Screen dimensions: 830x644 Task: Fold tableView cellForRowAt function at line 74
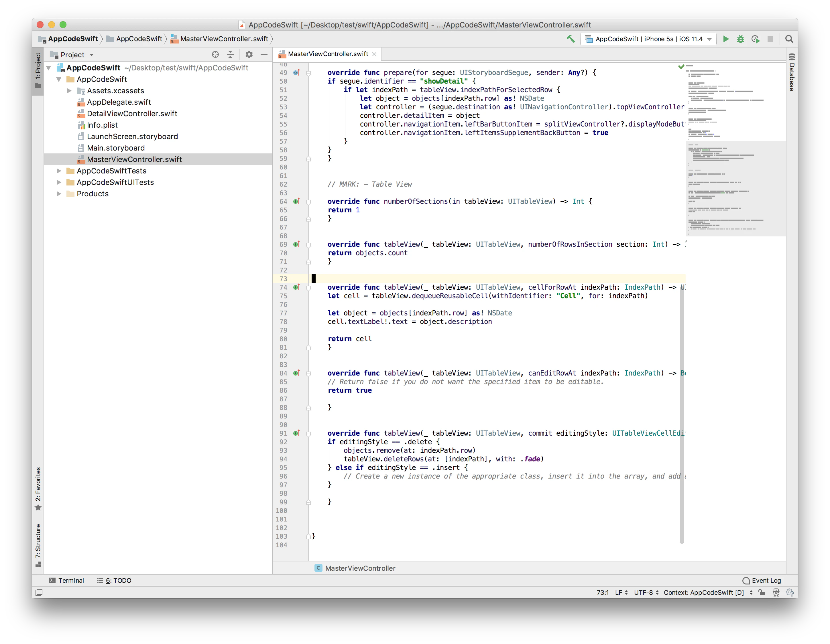tap(308, 288)
